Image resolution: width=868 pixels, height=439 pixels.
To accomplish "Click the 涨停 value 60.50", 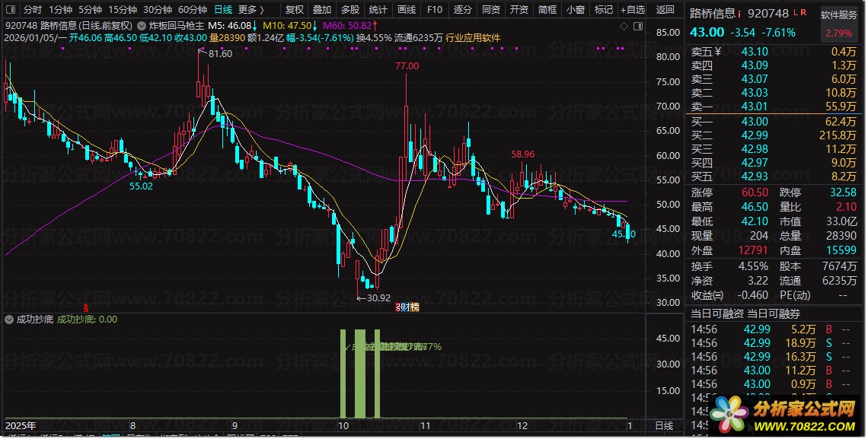I will point(755,192).
